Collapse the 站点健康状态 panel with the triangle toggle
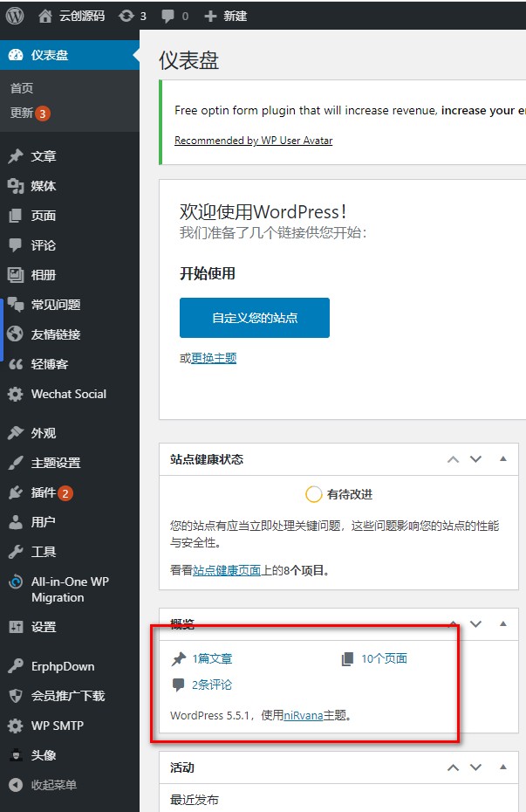Screen dimensions: 526x812 pyautogui.click(x=502, y=458)
